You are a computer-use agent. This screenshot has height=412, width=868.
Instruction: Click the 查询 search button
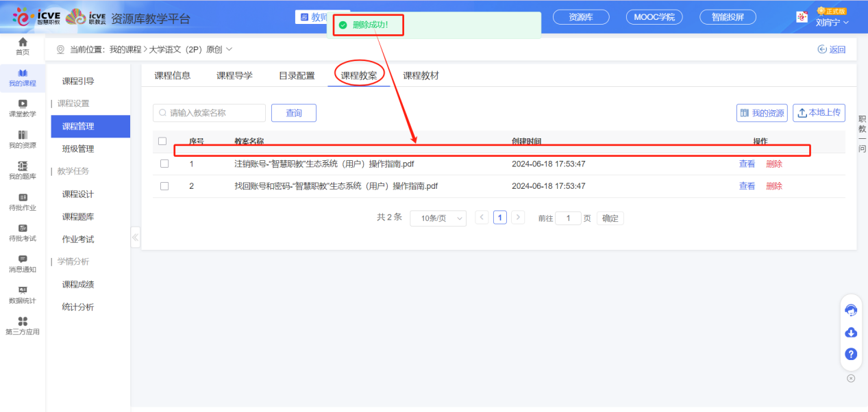pos(293,112)
